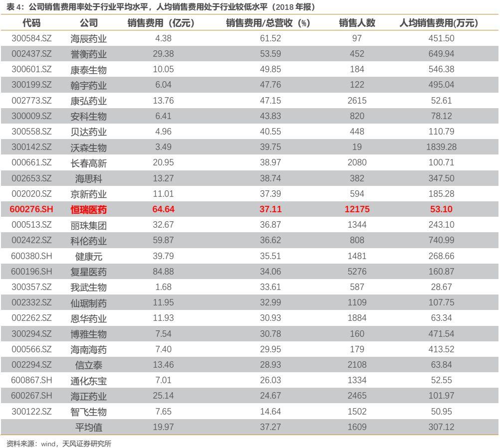Select stock code 002437.SZ

tap(31, 53)
